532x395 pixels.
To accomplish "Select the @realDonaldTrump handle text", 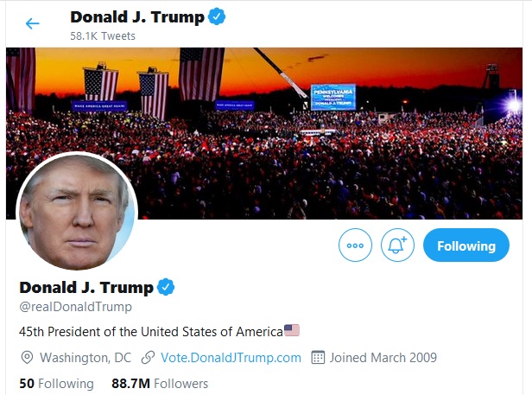I will pyautogui.click(x=74, y=306).
